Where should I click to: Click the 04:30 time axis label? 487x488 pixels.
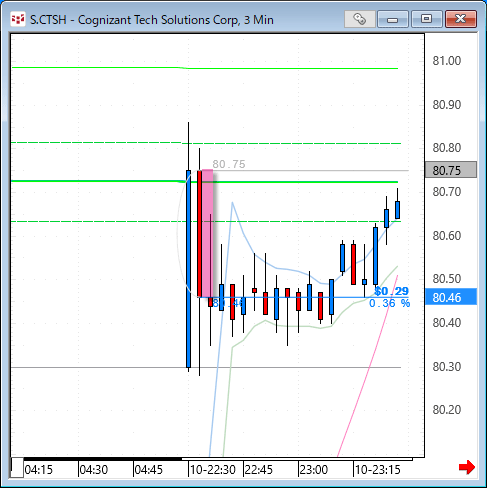click(x=94, y=470)
